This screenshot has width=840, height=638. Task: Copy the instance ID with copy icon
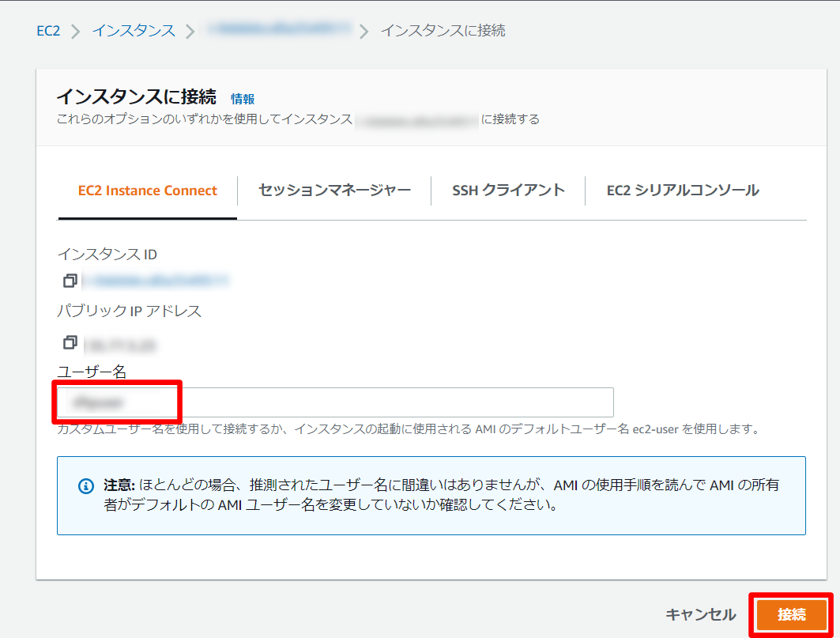tap(70, 281)
